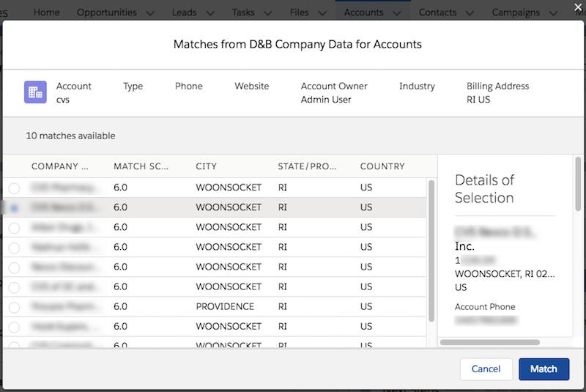The image size is (586, 392).
Task: Click the Country column header
Action: (382, 166)
